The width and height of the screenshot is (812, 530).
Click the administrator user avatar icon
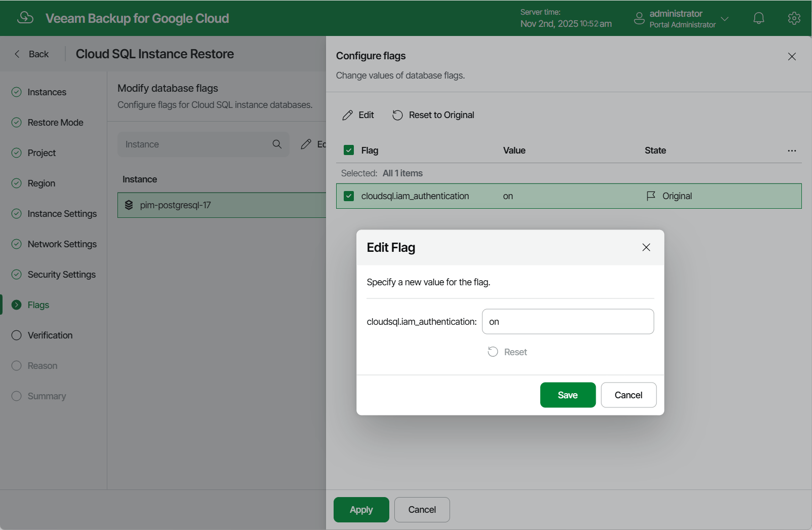[639, 18]
